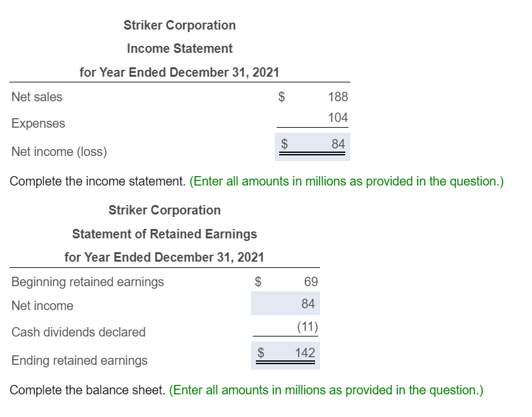Image resolution: width=532 pixels, height=417 pixels.
Task: Click the Statement of Retained Earnings title
Action: [x=165, y=234]
